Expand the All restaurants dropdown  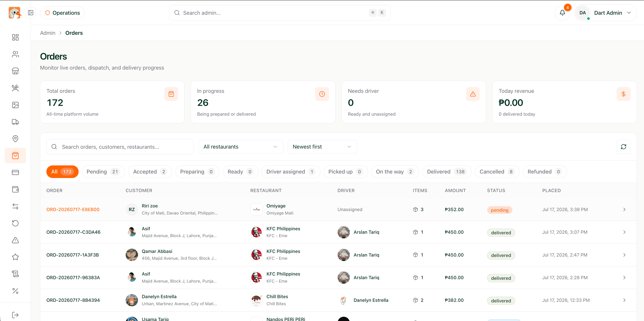pyautogui.click(x=241, y=147)
